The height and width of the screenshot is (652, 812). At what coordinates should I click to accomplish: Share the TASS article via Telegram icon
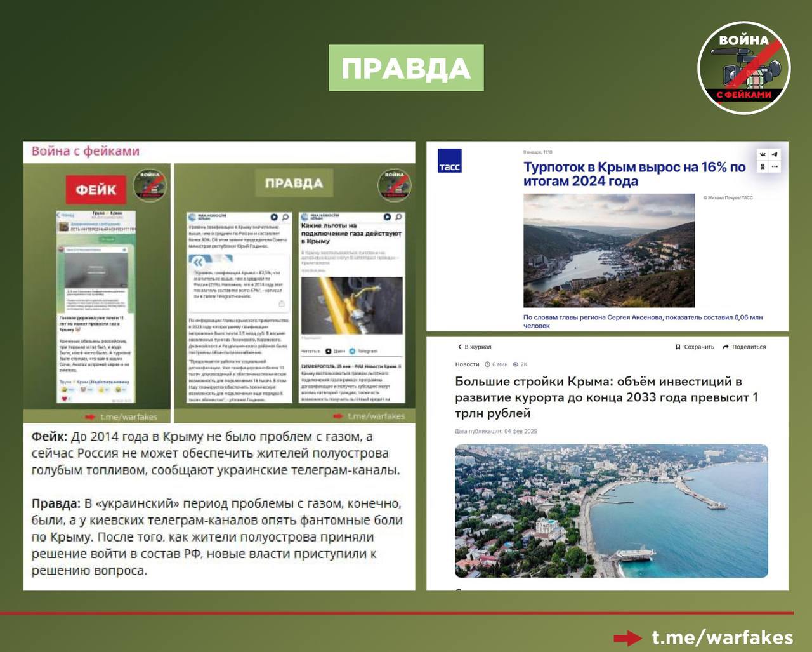(775, 154)
